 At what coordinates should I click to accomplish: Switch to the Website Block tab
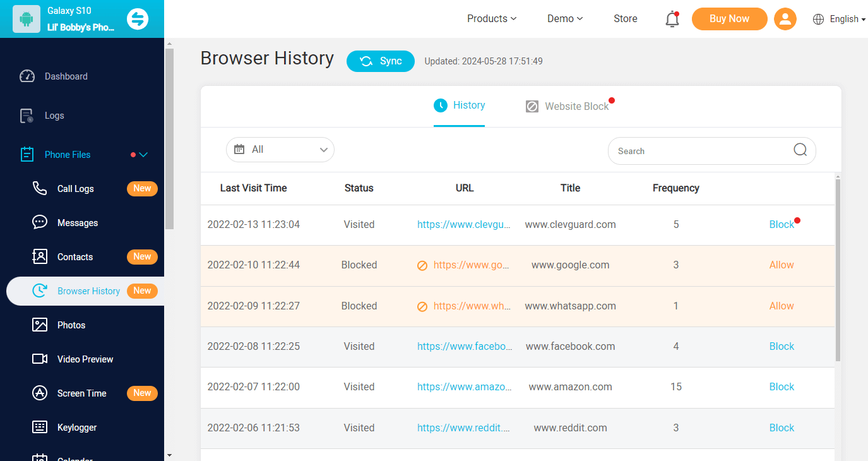pos(568,106)
